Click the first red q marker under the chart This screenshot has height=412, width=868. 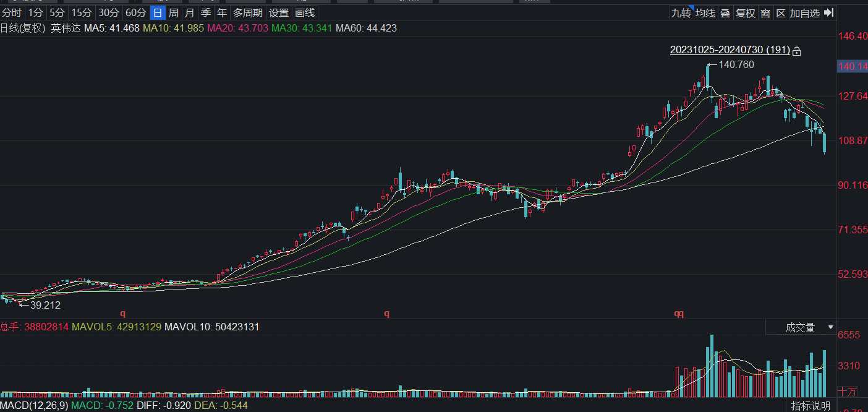coord(122,314)
